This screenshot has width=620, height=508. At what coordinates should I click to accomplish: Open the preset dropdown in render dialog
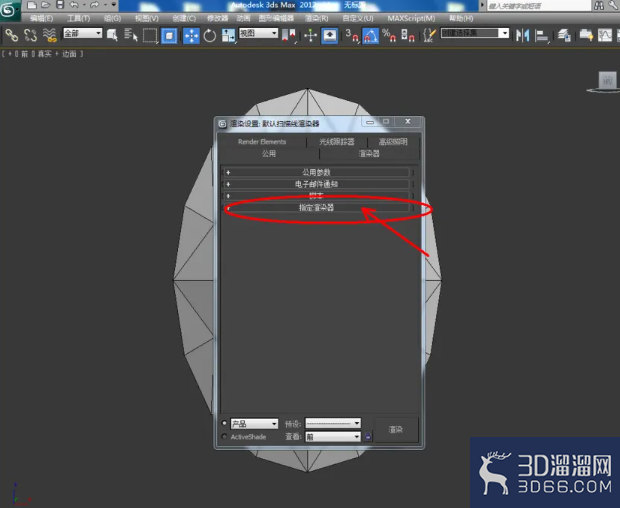pyautogui.click(x=333, y=423)
